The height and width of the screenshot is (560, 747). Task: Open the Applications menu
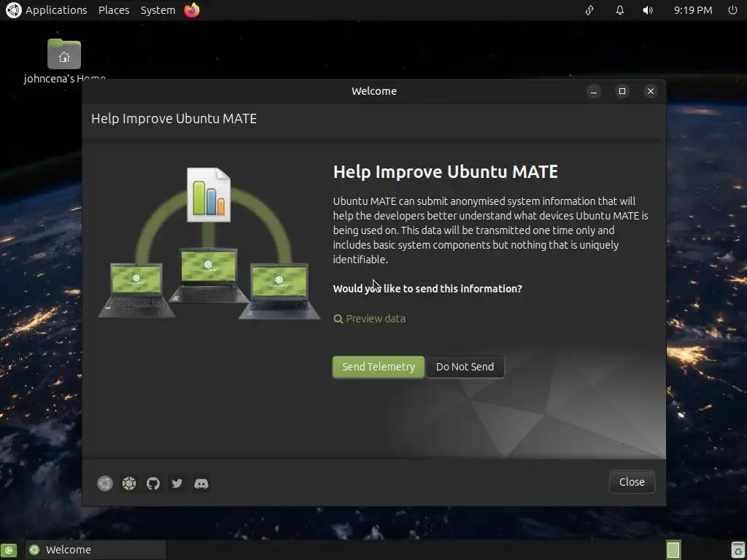click(x=56, y=10)
